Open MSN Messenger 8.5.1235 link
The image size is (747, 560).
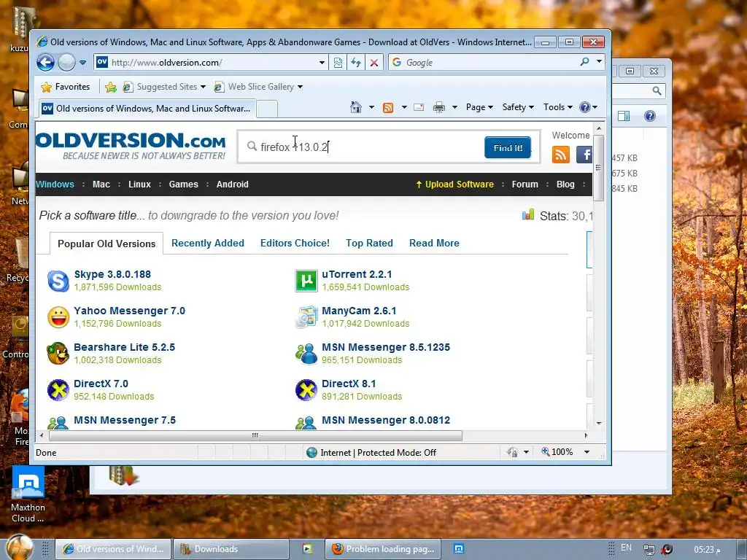point(386,347)
